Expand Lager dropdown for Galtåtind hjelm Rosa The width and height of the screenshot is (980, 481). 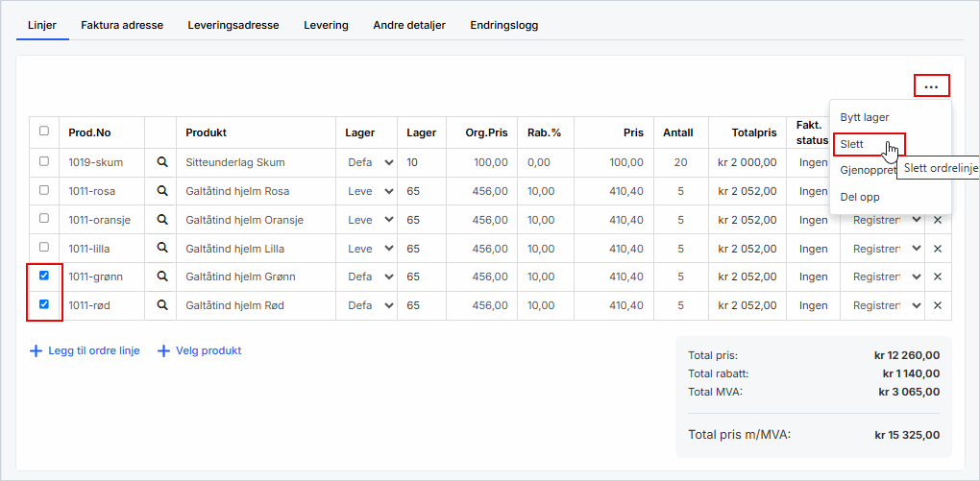click(x=370, y=191)
